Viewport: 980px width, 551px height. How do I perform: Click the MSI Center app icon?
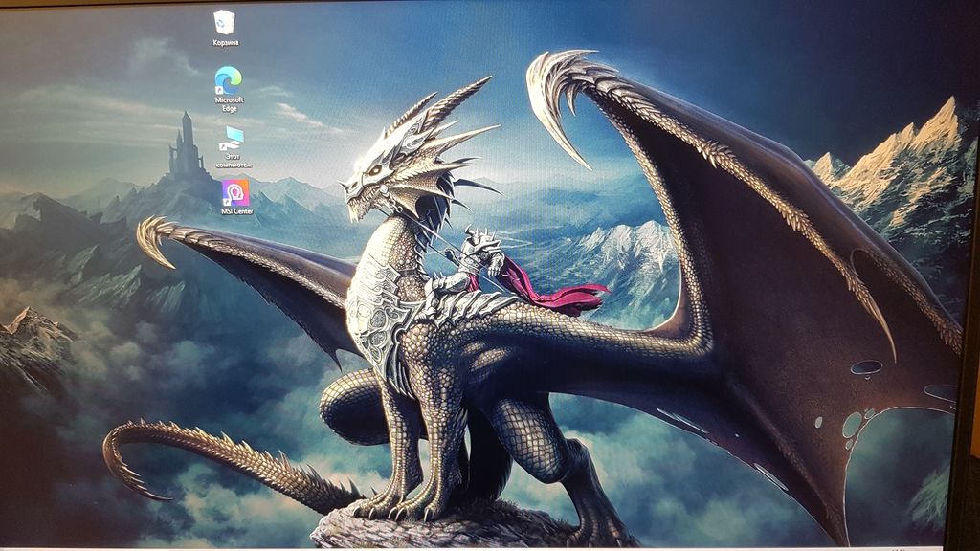pos(234,192)
